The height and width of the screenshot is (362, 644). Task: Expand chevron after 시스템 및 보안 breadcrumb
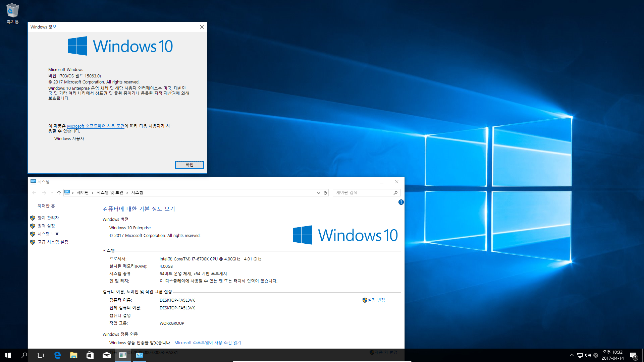click(x=127, y=193)
